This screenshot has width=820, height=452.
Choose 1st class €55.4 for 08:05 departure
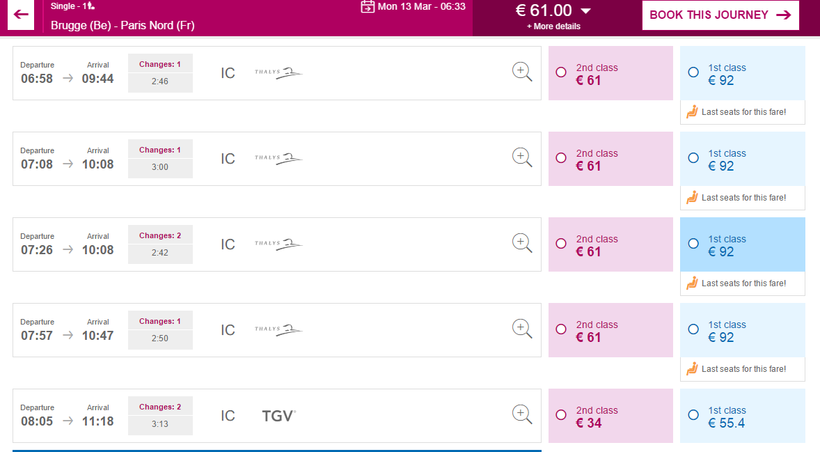click(694, 415)
